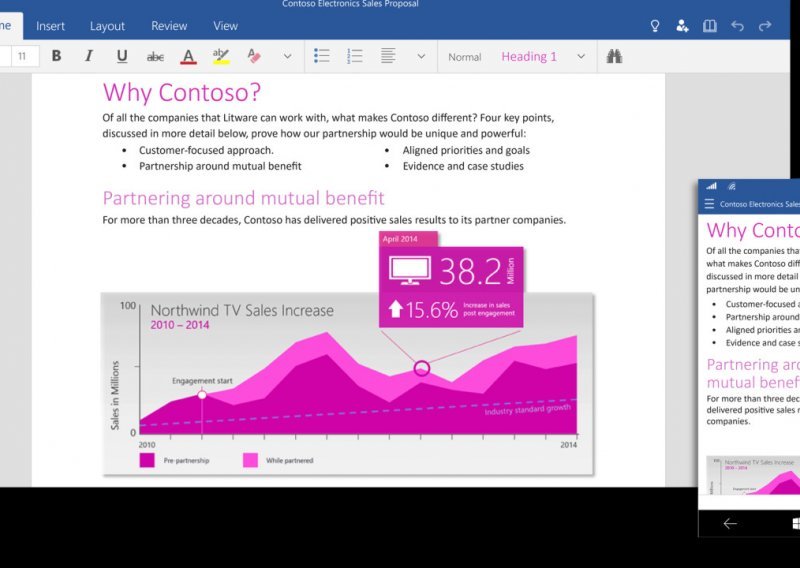This screenshot has height=568, width=800.
Task: Click Evidence and case studies bullet
Action: [463, 166]
